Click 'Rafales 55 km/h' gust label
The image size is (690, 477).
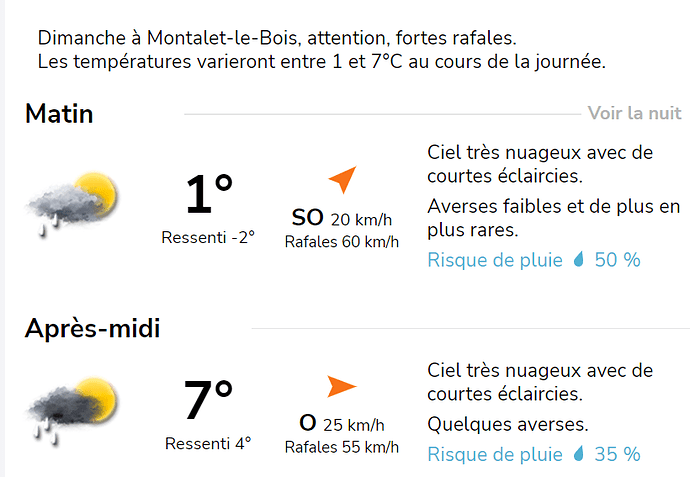click(x=342, y=447)
